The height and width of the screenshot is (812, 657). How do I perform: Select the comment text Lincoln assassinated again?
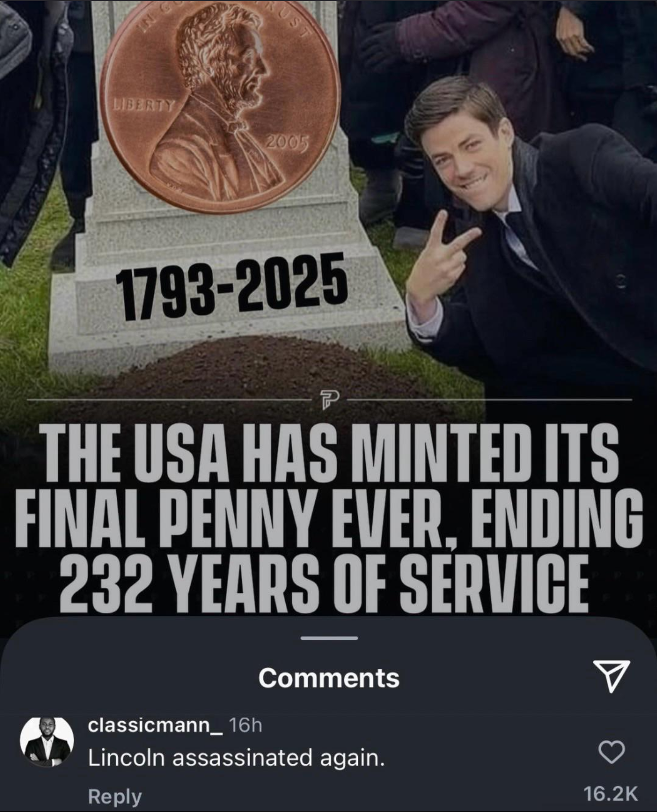click(x=236, y=759)
